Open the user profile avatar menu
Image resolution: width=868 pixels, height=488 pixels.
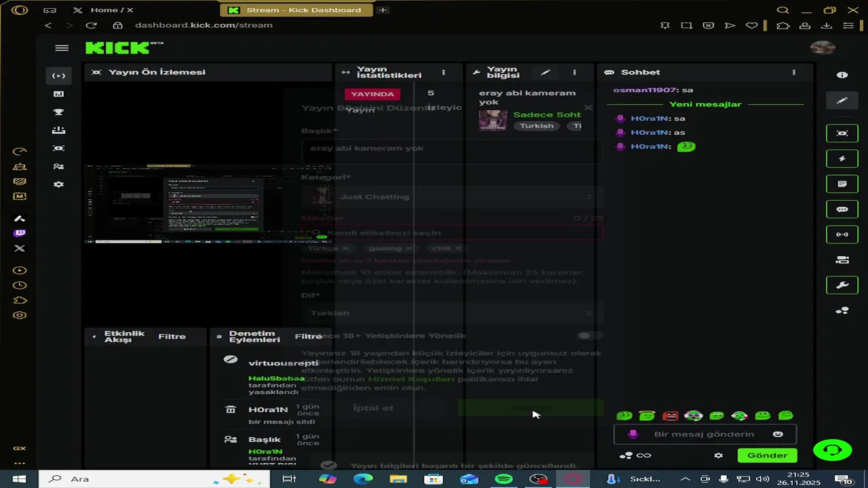(x=823, y=47)
